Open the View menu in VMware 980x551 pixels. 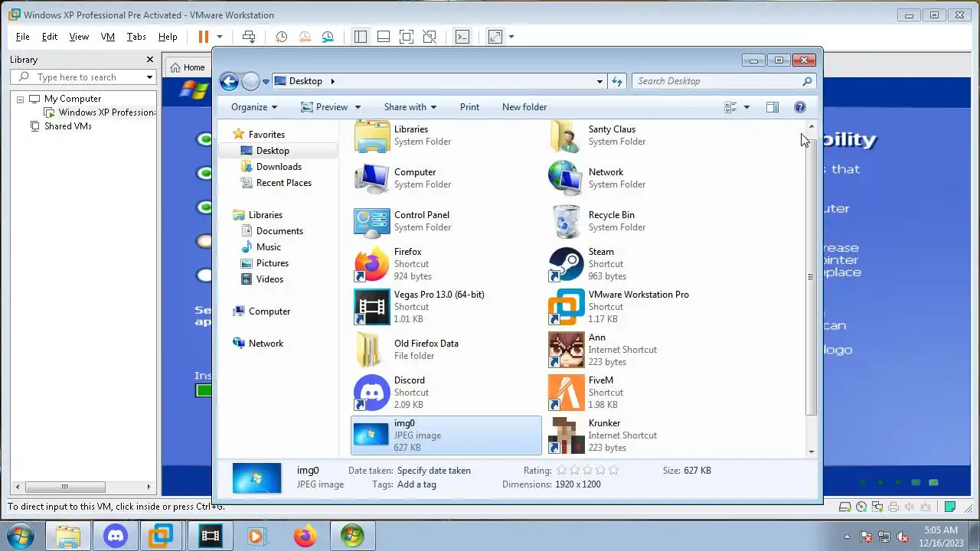79,37
